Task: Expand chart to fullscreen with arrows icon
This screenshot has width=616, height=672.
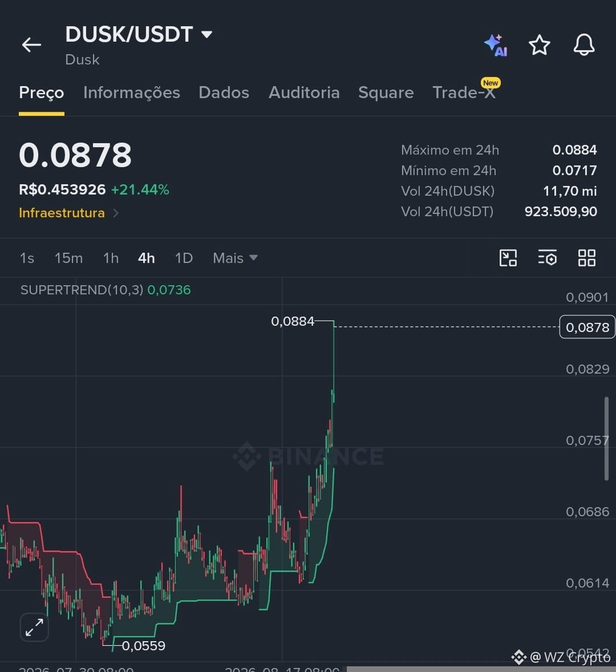Action: (x=34, y=627)
